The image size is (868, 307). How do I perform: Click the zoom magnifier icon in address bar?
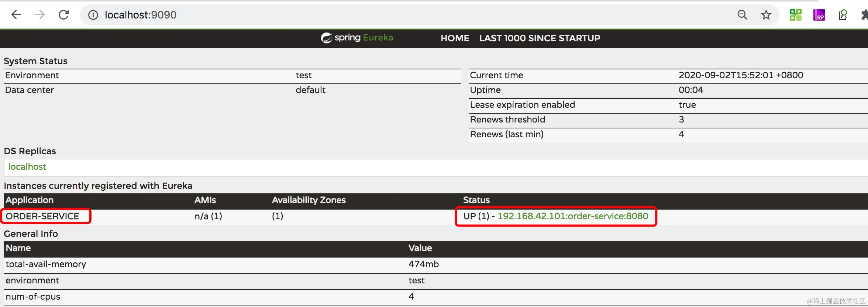[x=742, y=15]
